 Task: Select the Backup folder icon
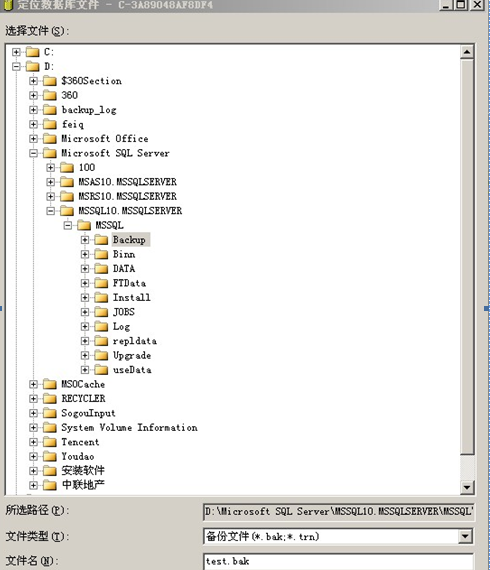[x=101, y=240]
